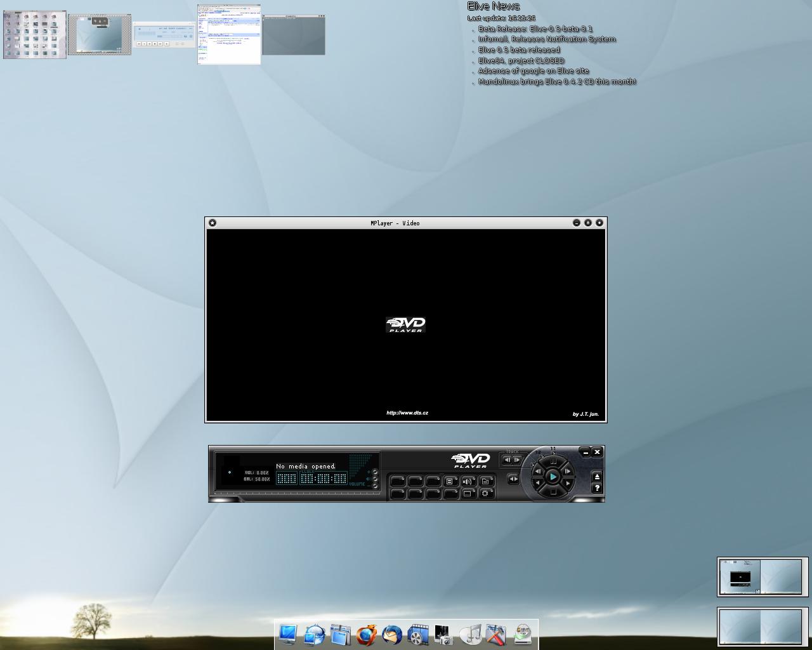
Task: Open 'Elive 0.5 beta released' news item
Action: pyautogui.click(x=519, y=50)
